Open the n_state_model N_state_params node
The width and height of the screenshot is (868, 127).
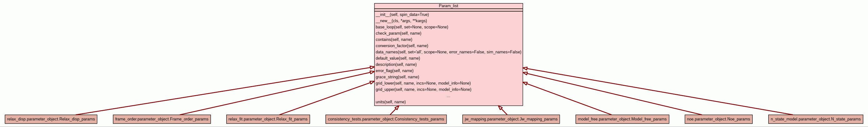(x=815, y=119)
